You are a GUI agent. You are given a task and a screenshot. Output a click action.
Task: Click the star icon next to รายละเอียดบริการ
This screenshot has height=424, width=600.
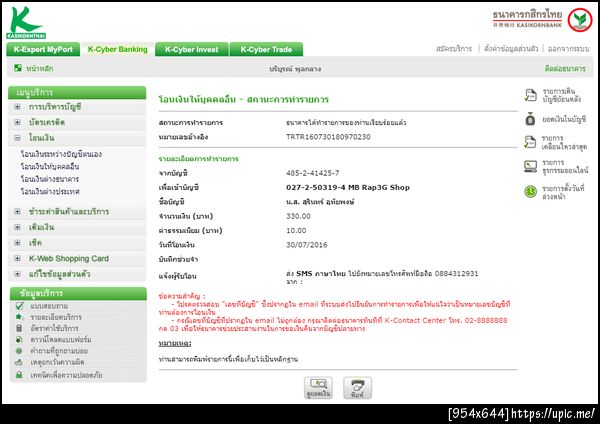point(19,317)
